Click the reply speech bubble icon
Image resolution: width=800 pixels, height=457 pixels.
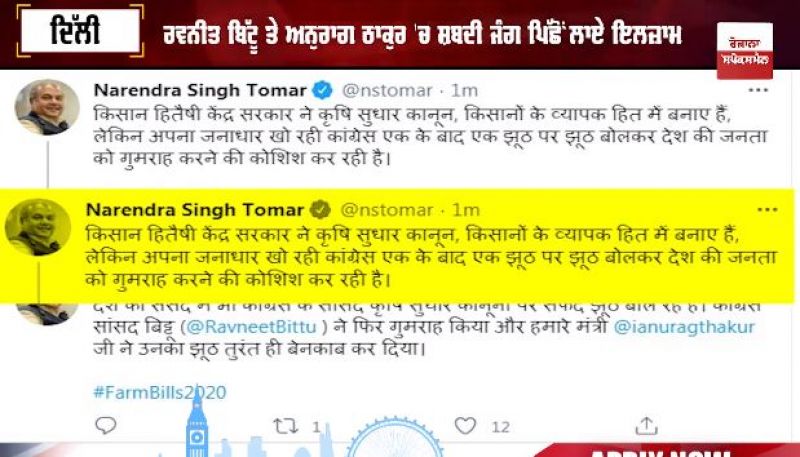tap(106, 425)
